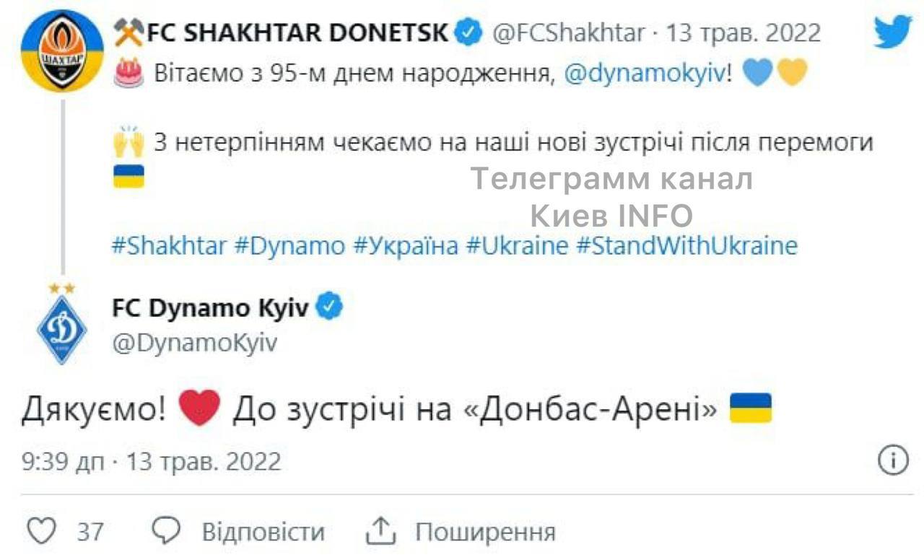Viewport: 924px width, 560px height.
Task: Click the FC Dynamo Kyiv account name
Action: click(x=210, y=308)
